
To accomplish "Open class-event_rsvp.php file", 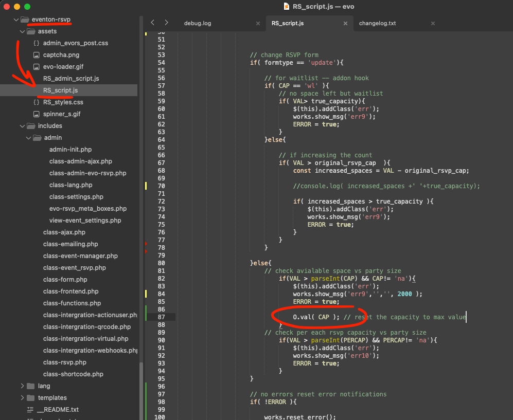I will tap(74, 268).
